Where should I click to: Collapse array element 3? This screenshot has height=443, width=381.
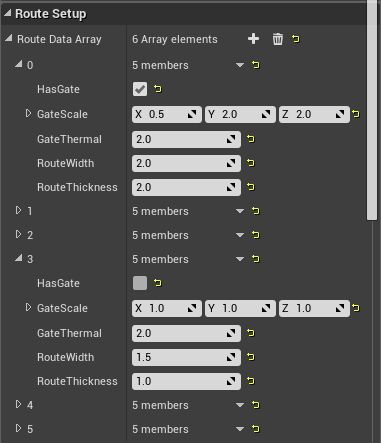click(x=19, y=258)
